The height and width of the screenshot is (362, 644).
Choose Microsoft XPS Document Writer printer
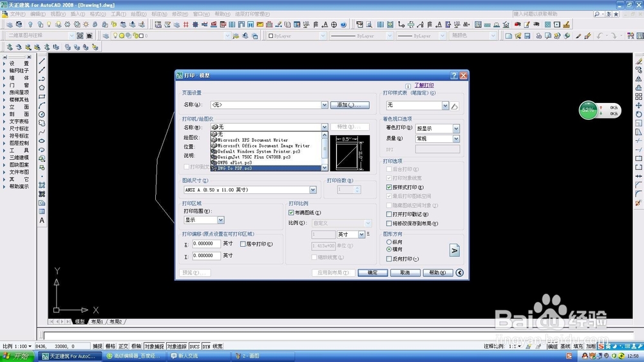click(266, 140)
